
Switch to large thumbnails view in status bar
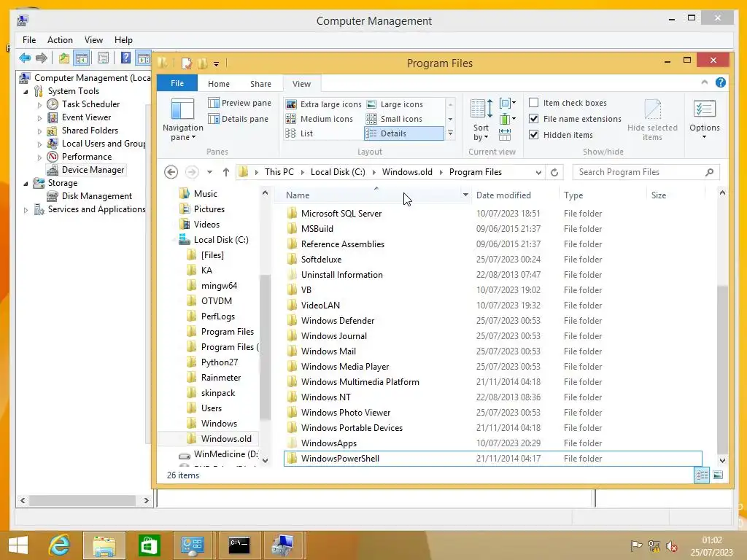coord(718,475)
